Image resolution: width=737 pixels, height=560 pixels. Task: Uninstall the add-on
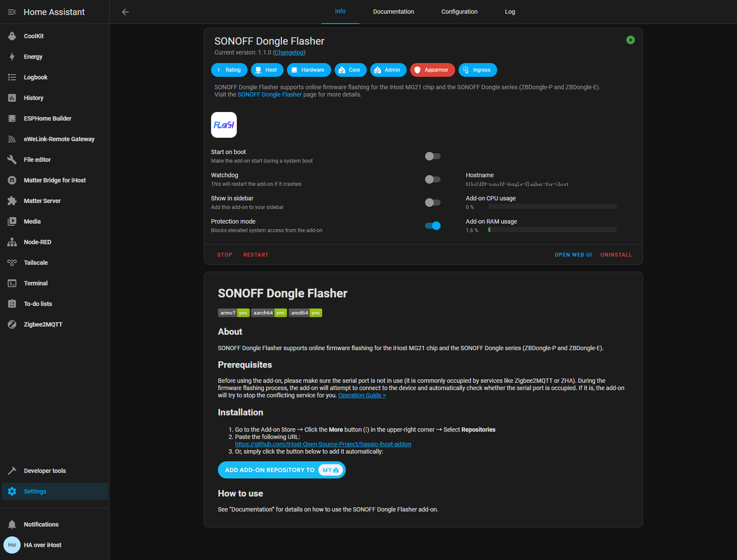coord(616,255)
